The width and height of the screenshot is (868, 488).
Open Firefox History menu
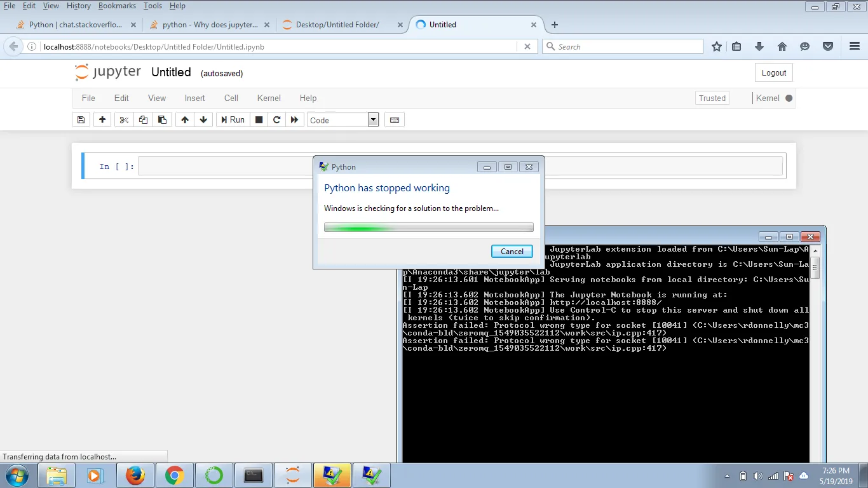click(79, 6)
